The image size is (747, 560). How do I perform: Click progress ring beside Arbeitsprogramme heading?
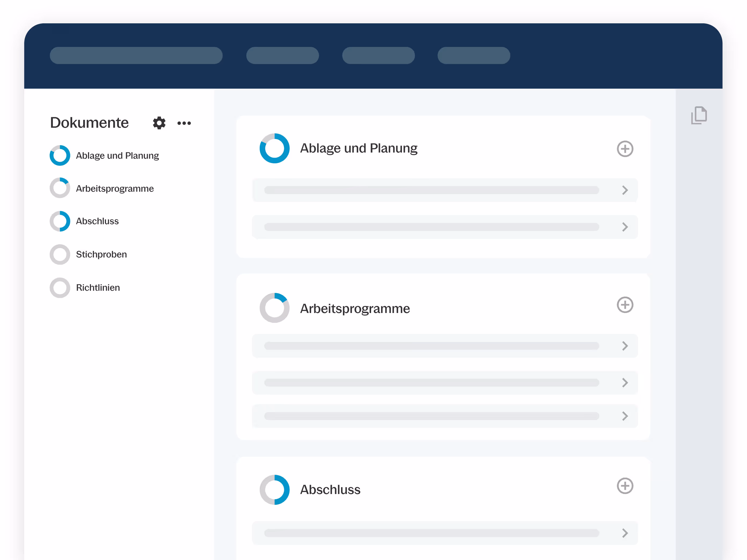[x=274, y=308]
